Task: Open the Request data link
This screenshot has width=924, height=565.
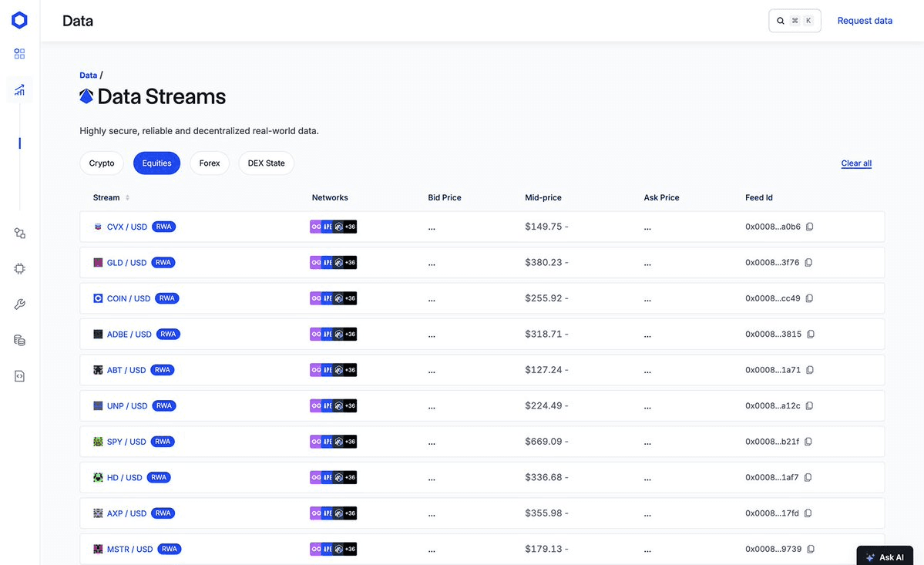Action: click(864, 20)
